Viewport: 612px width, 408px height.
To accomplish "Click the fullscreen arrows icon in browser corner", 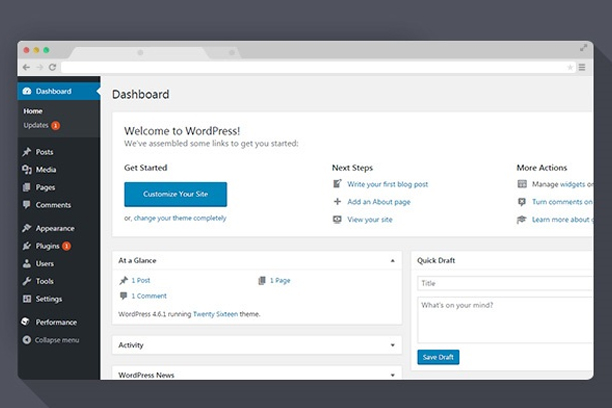I will [584, 48].
